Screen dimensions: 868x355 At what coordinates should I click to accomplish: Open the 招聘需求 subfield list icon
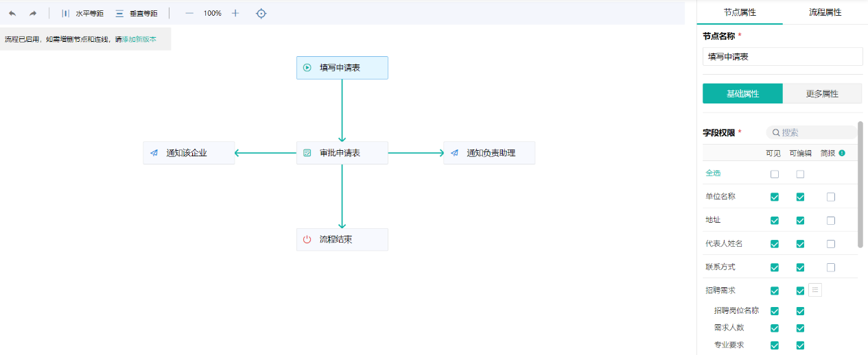coord(815,290)
